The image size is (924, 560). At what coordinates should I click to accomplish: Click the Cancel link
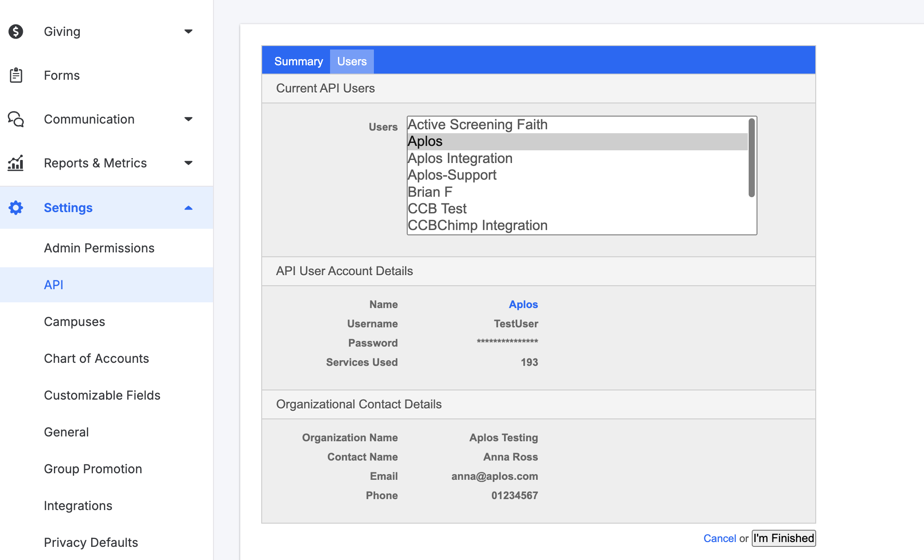click(x=720, y=539)
